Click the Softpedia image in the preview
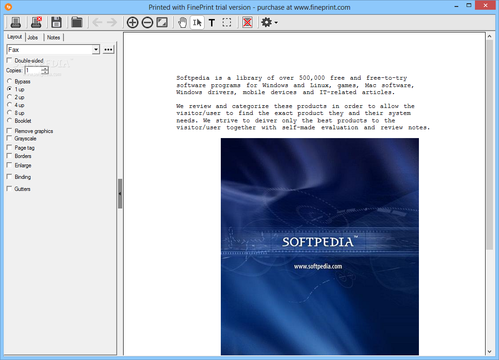This screenshot has width=499, height=360. coord(320,247)
